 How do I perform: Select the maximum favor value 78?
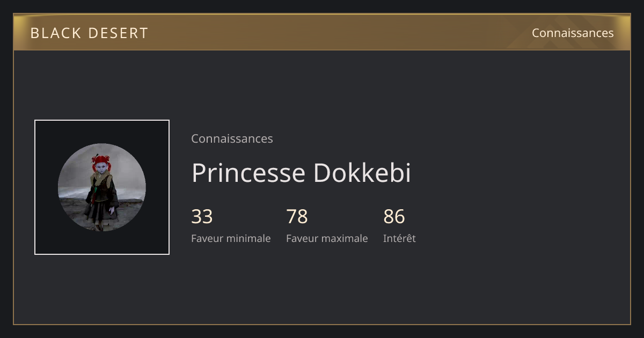(x=297, y=217)
